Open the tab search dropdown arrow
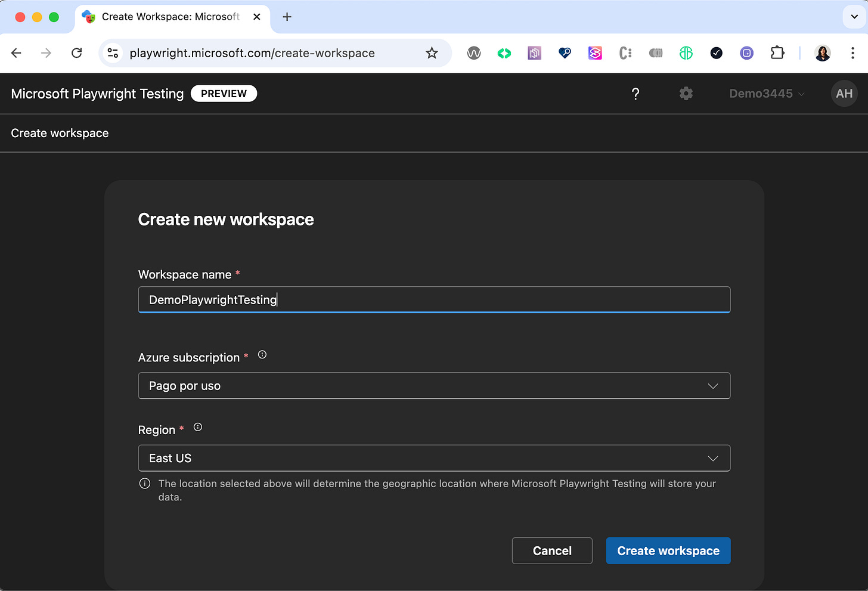 (x=854, y=17)
